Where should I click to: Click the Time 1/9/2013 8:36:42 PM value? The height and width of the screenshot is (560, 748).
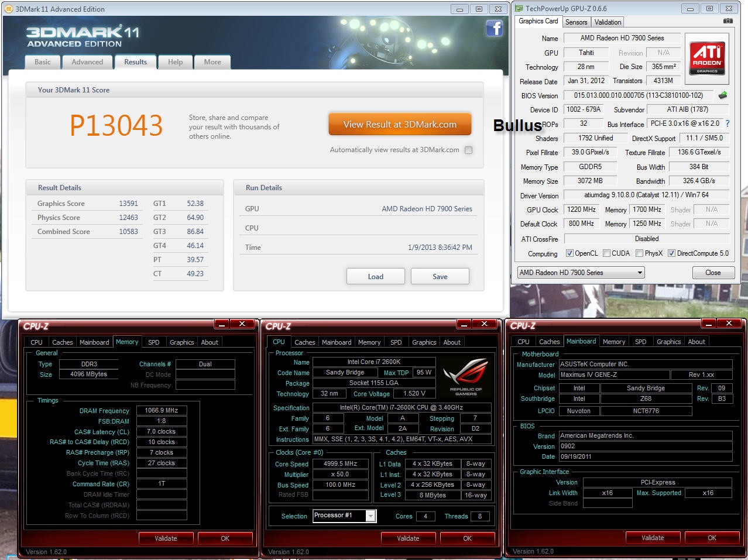tap(440, 248)
